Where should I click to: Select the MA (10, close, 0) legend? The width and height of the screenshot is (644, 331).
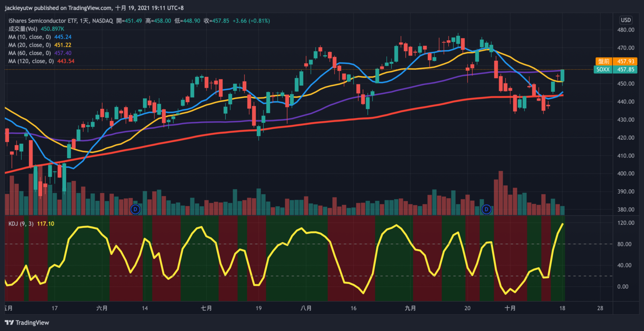(30, 37)
